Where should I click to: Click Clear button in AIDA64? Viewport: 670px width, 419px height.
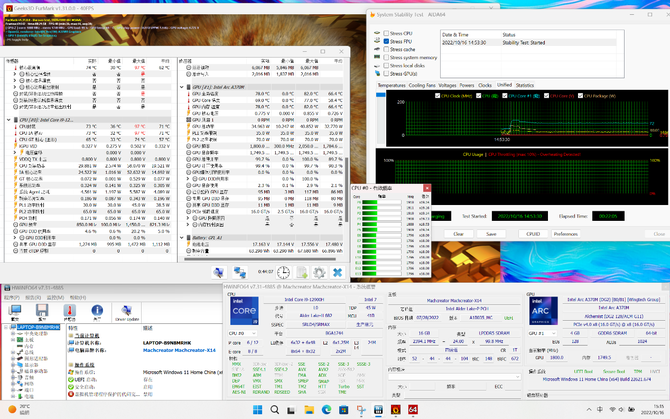[x=458, y=234]
